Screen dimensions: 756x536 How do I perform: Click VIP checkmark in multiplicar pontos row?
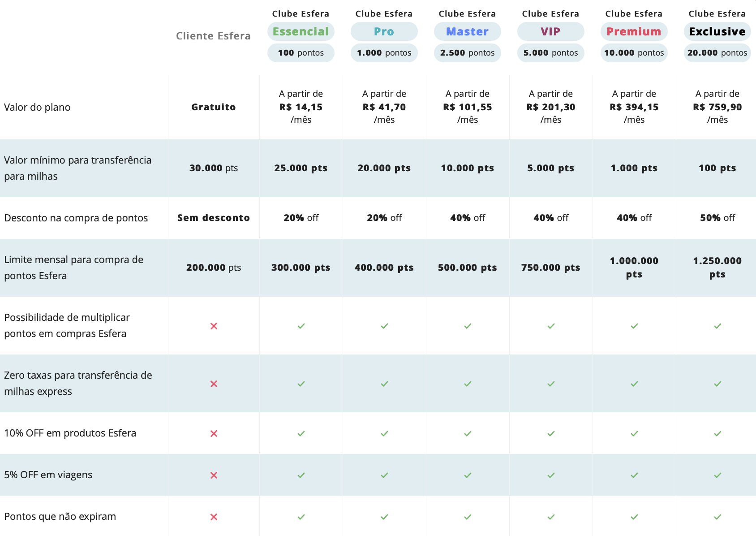tap(551, 326)
